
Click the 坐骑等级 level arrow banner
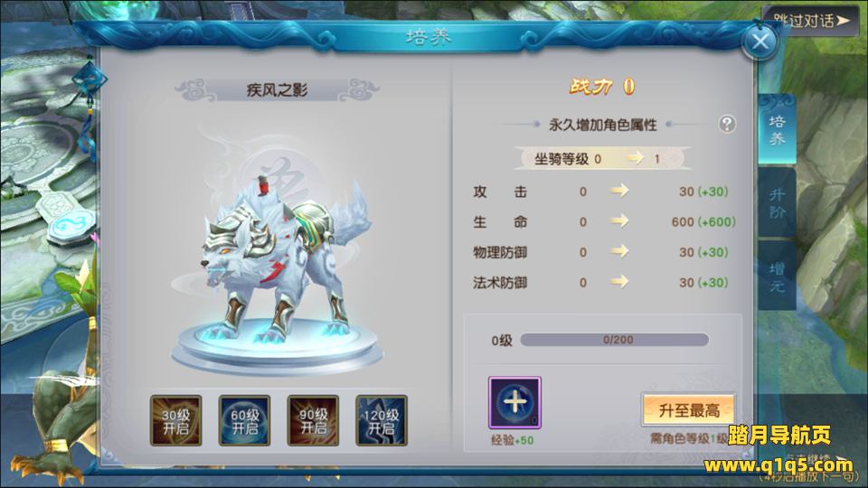point(602,159)
